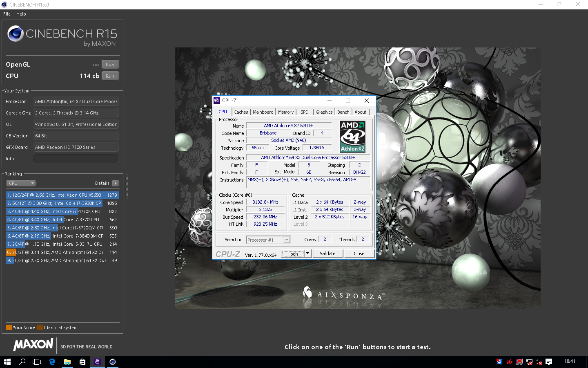
Task: Switch to CPU-Z taskbar icon
Action: pos(97,362)
